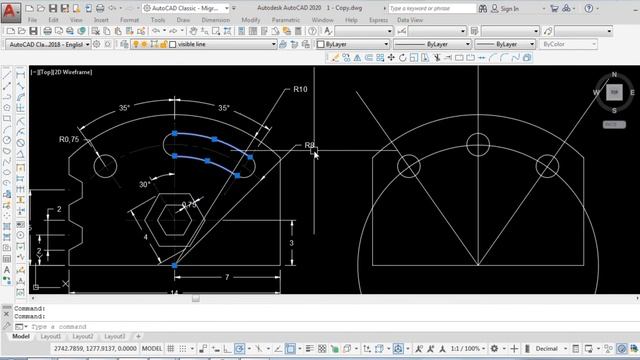Screen dimensions: 640x360
Task: Open the Layer Properties Manager icon
Action: point(124,44)
